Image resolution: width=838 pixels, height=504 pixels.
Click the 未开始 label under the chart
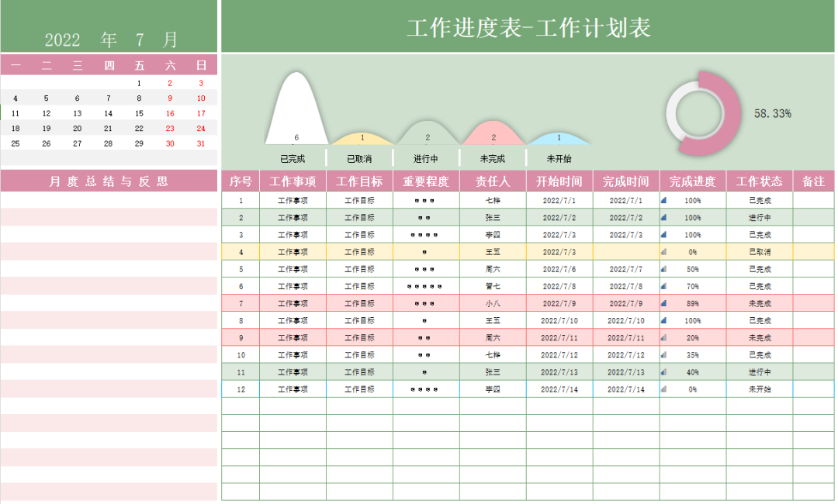(x=559, y=159)
